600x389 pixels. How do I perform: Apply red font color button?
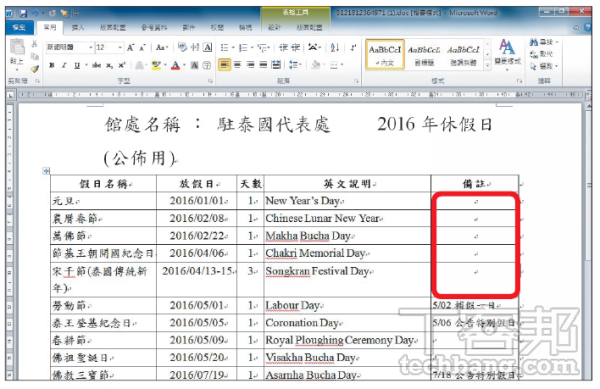176,65
